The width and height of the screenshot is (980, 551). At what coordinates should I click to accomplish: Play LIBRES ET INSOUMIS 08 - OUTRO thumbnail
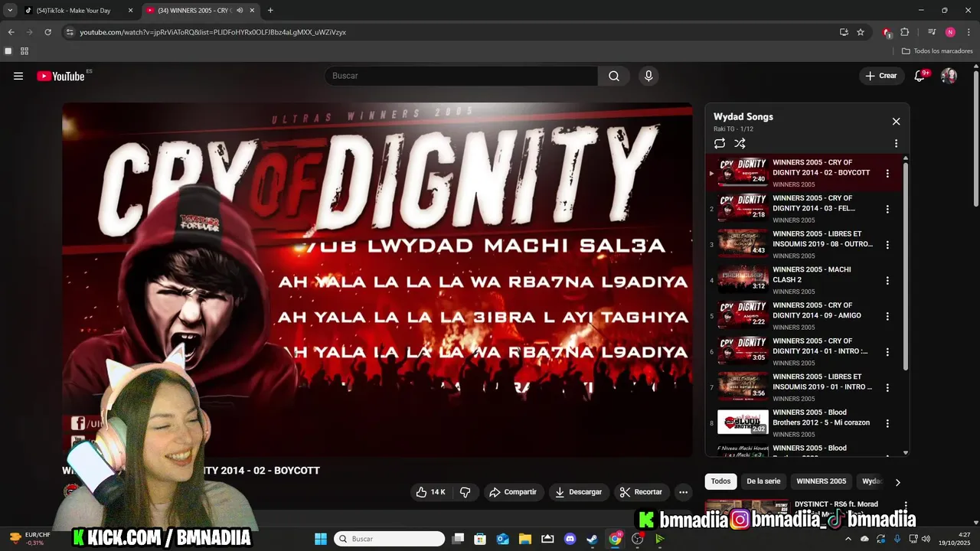(743, 244)
